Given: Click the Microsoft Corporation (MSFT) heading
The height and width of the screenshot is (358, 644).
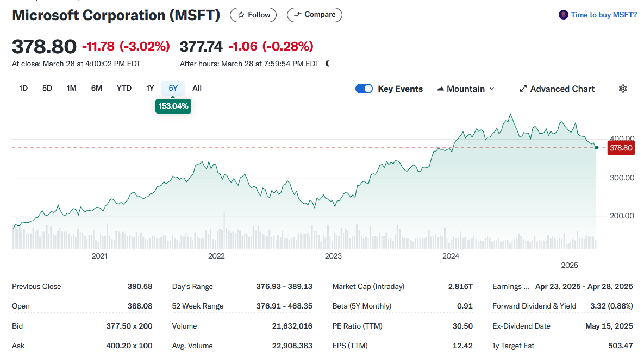Looking at the screenshot, I should click(x=116, y=15).
